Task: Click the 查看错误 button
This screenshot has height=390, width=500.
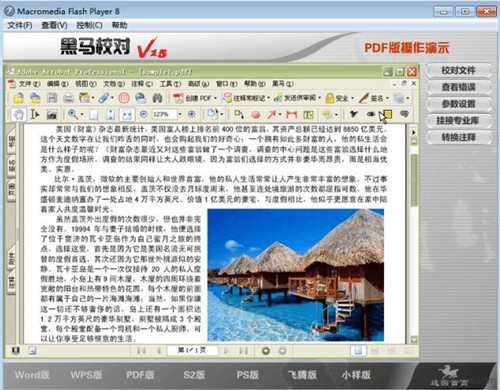Action: pyautogui.click(x=458, y=87)
